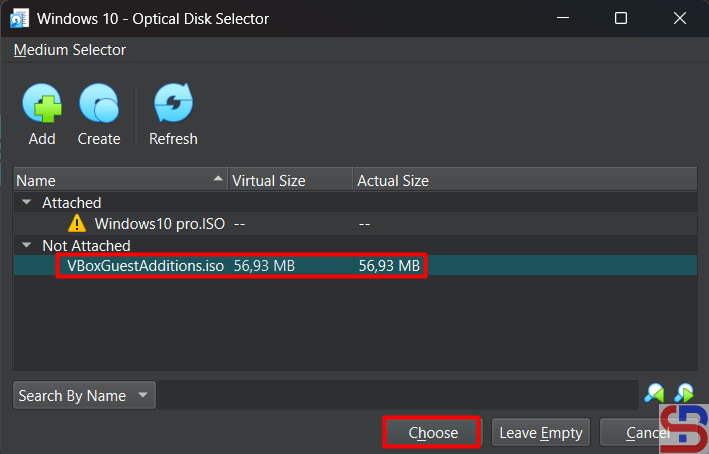The height and width of the screenshot is (454, 709).
Task: Sort by Virtual Size column header
Action: pyautogui.click(x=290, y=181)
